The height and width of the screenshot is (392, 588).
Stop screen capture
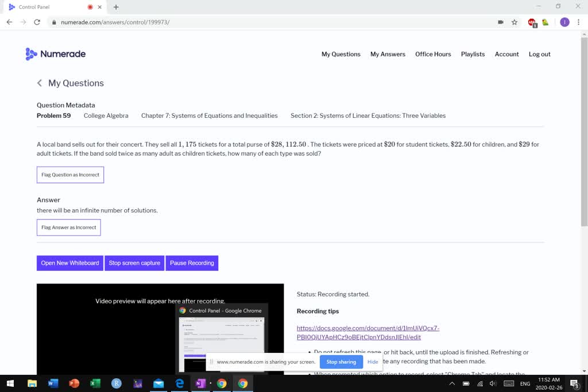[x=134, y=263]
